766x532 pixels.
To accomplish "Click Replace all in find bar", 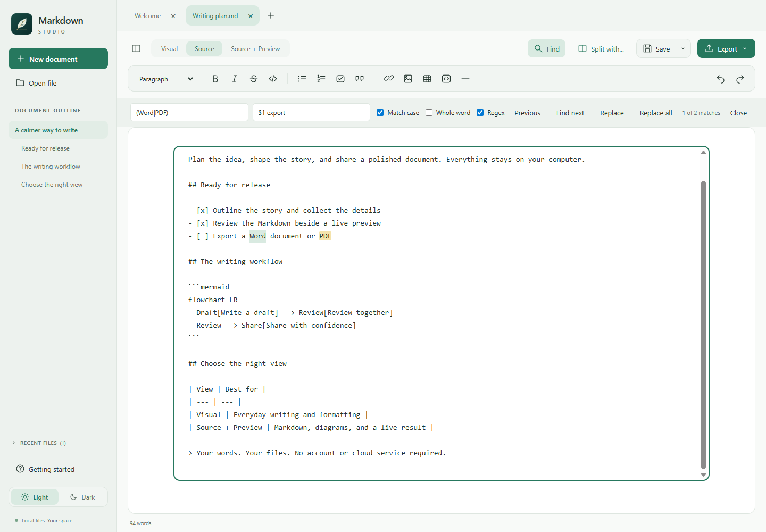I will [x=656, y=113].
